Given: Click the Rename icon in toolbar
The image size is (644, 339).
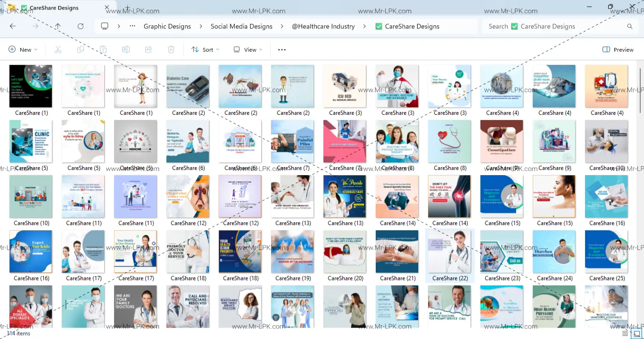Looking at the screenshot, I should point(126,49).
